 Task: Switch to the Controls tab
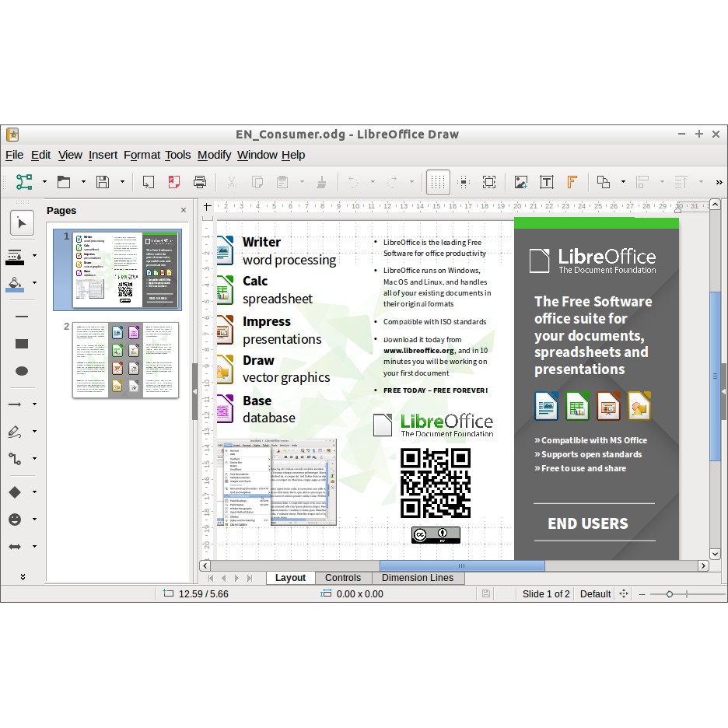click(344, 578)
